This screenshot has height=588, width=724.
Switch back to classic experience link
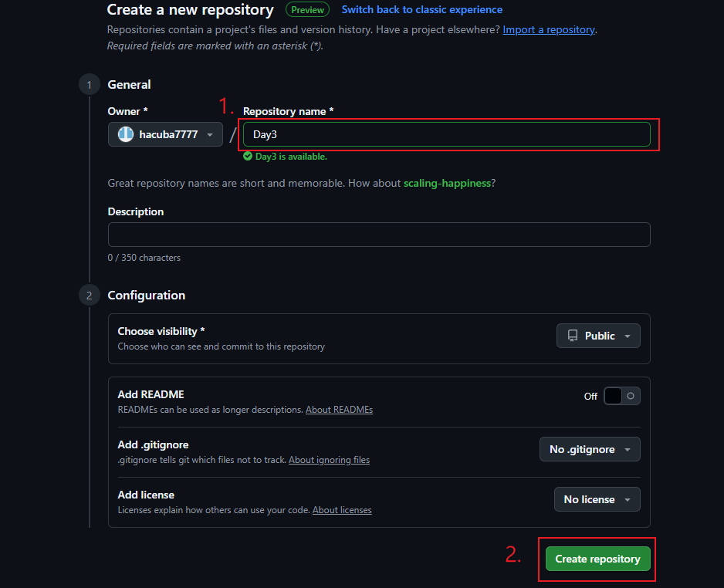tap(421, 10)
